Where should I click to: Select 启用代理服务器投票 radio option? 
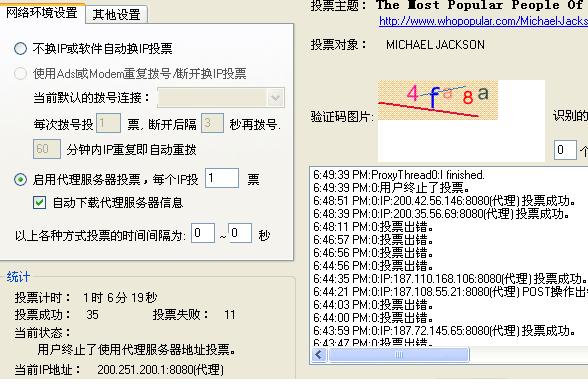coord(20,180)
